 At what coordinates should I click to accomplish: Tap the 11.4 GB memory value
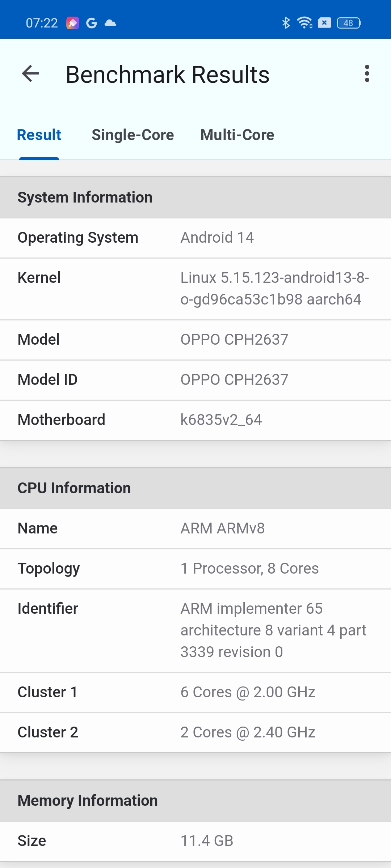[x=207, y=841]
